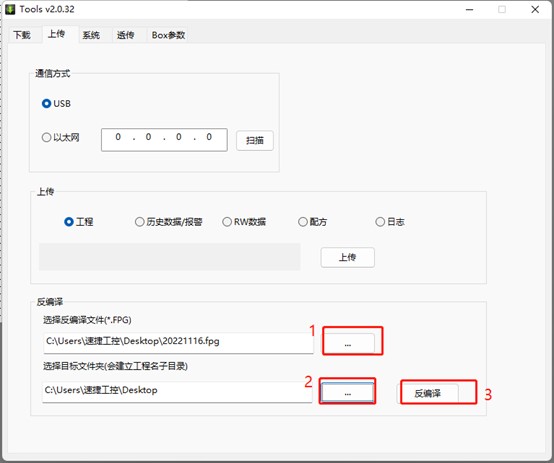Choose 历史数据/报警 upload option
Screen dimensions: 554x463
(x=169, y=222)
